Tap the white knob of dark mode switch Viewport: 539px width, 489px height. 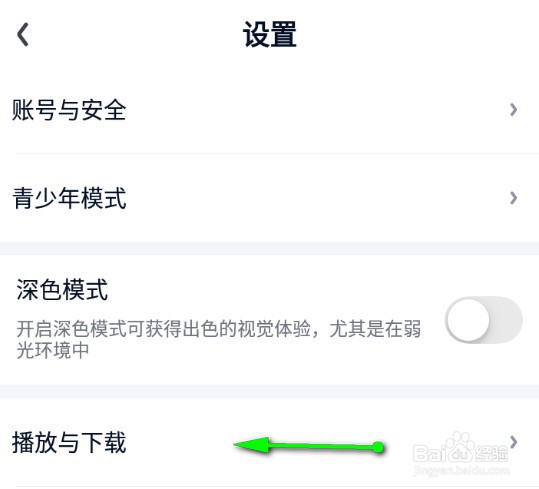(x=468, y=320)
